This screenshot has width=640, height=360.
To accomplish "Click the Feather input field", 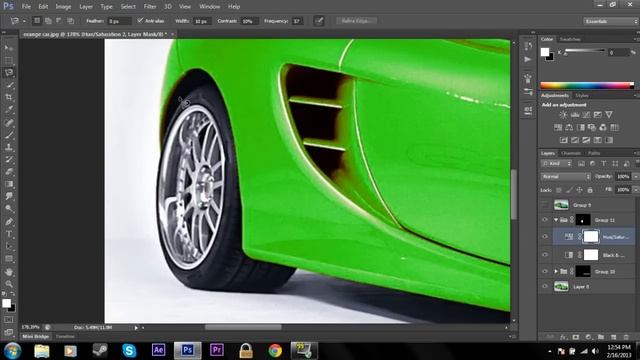I will pos(119,21).
